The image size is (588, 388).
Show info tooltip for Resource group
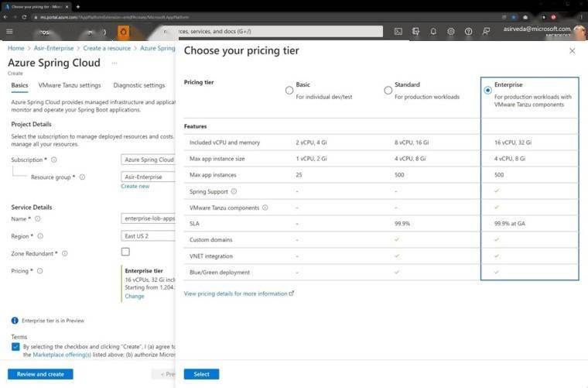82,177
